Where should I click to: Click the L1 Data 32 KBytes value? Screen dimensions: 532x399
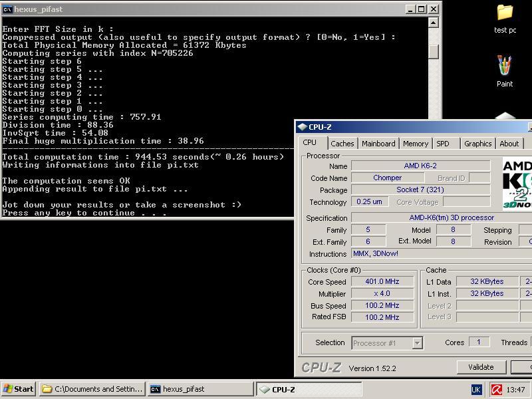pos(487,281)
